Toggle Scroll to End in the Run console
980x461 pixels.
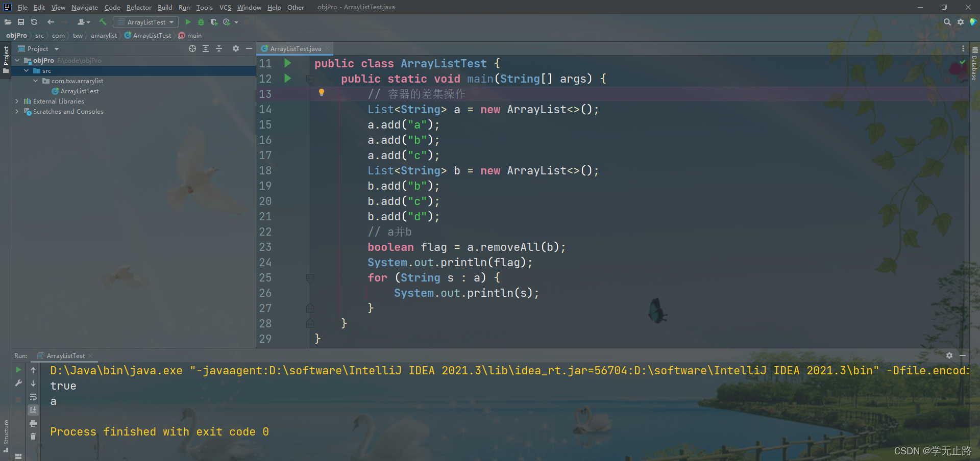(x=33, y=410)
